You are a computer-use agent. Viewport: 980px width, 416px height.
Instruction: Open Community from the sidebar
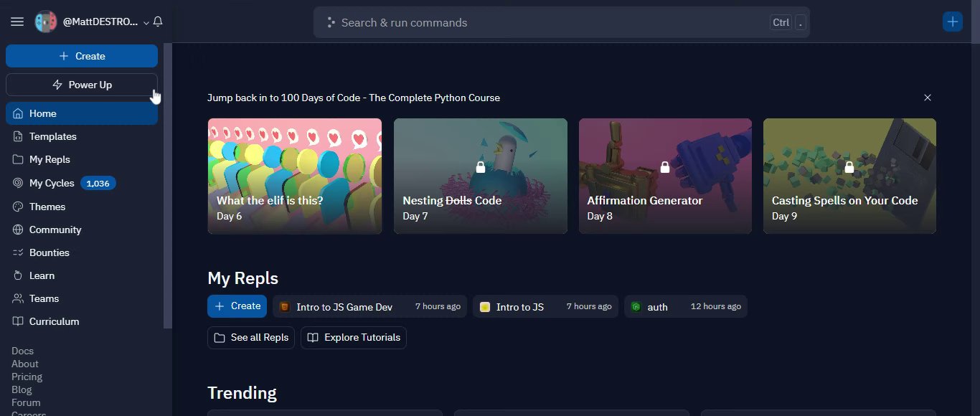(x=82, y=230)
